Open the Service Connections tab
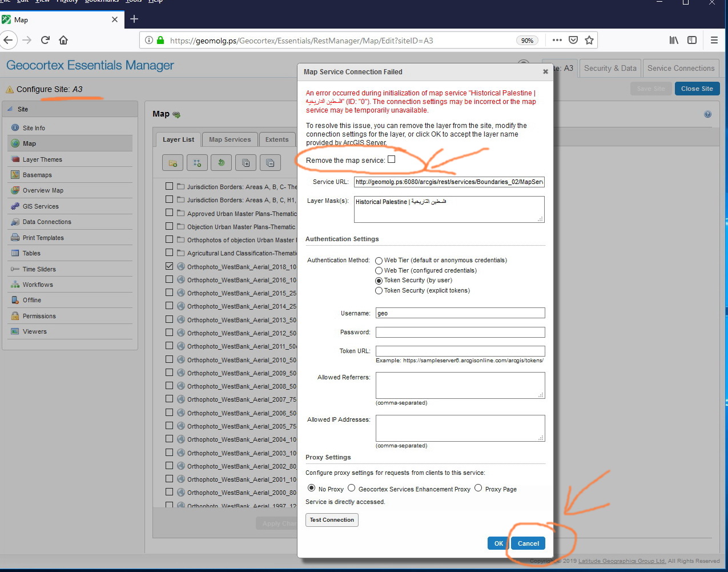 pyautogui.click(x=681, y=68)
